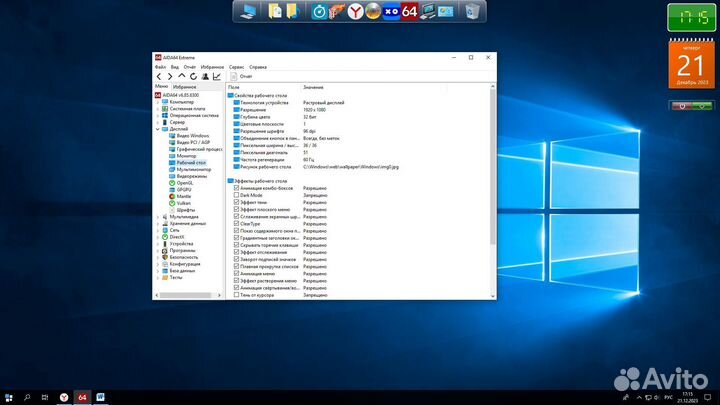720x405 pixels.
Task: Toggle the Скрывать горячие клавиши checkbox
Action: tap(236, 245)
